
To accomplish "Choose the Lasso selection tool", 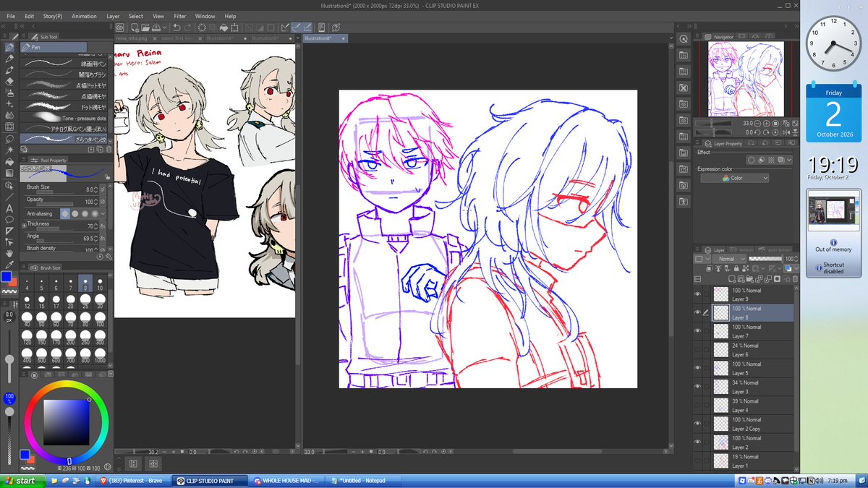I will point(9,138).
